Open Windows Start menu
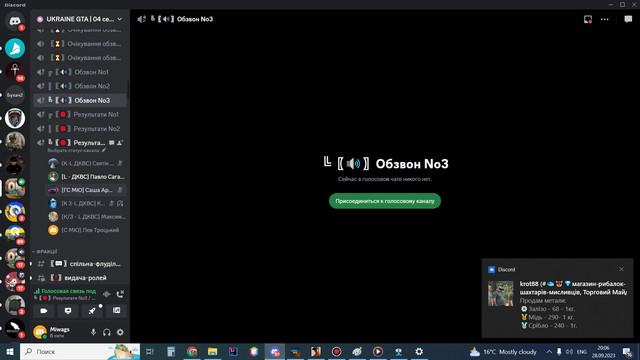This screenshot has height=360, width=640. (x=10, y=351)
